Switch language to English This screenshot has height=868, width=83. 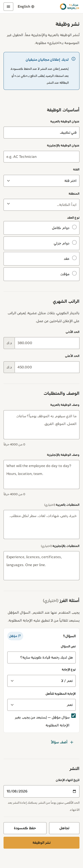[x=26, y=6]
